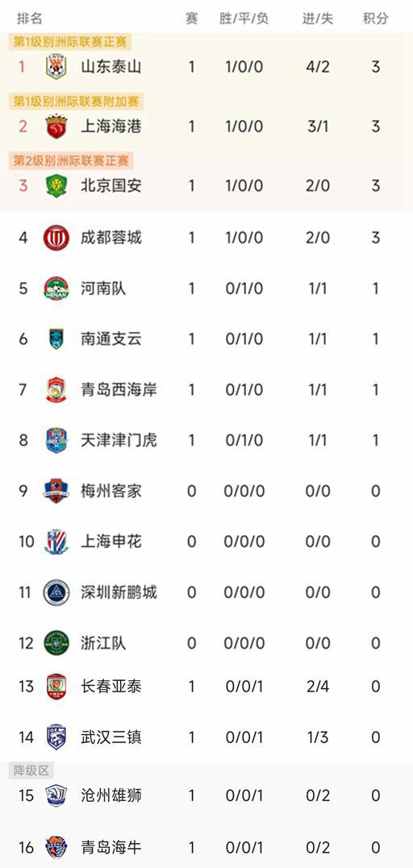Select the 梅州客家 team logo
Viewport: 413px width, 868px height.
(x=56, y=491)
